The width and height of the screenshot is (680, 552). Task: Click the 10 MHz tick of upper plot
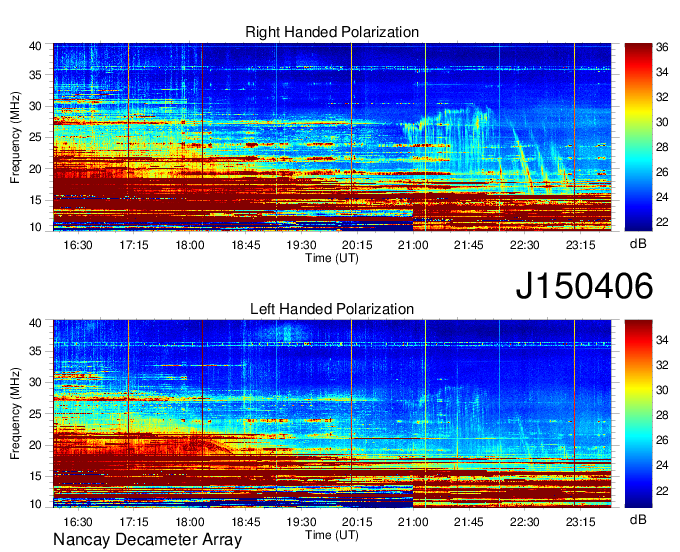(x=35, y=227)
